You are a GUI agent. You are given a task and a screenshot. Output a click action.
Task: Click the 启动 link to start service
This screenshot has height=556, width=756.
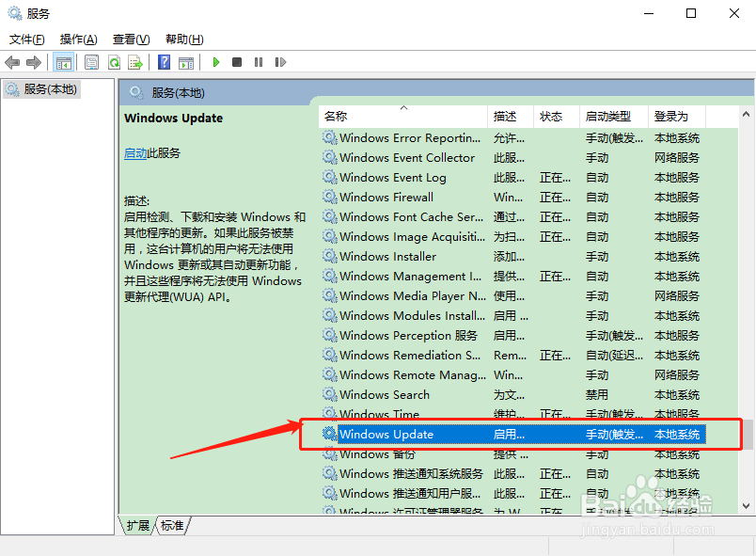[135, 153]
